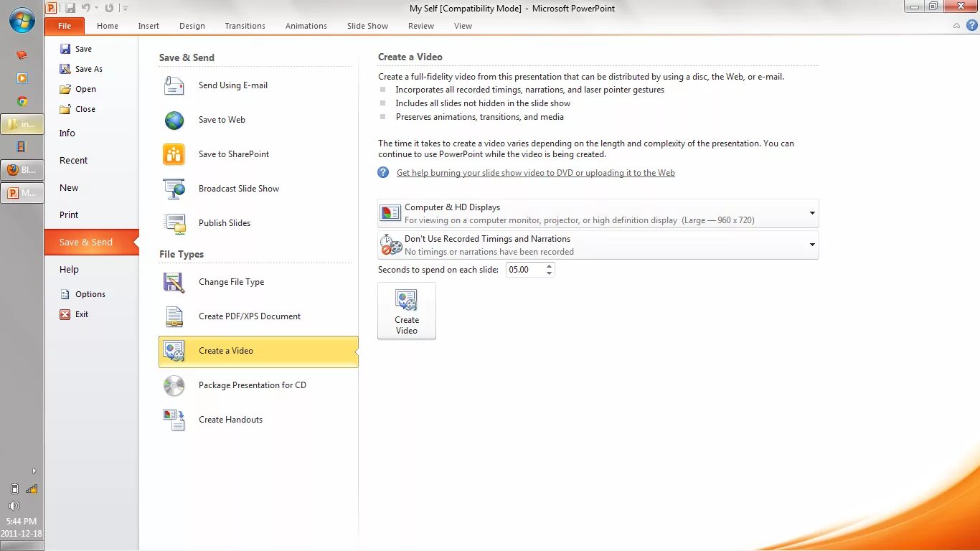This screenshot has height=551, width=980.
Task: Click the PowerPoint Help question mark icon
Action: click(x=972, y=25)
